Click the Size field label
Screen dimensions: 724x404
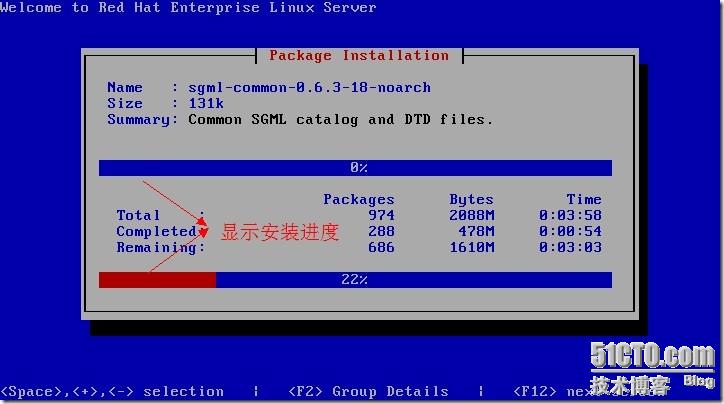pos(125,103)
